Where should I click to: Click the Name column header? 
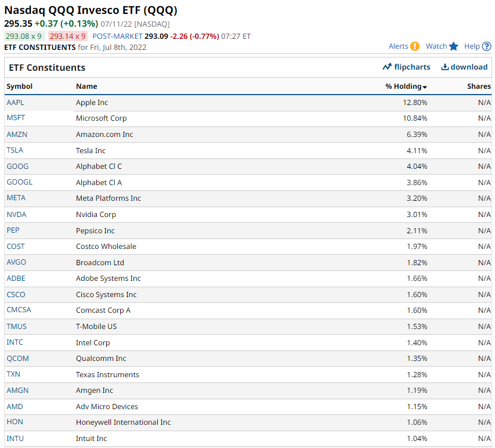[86, 86]
